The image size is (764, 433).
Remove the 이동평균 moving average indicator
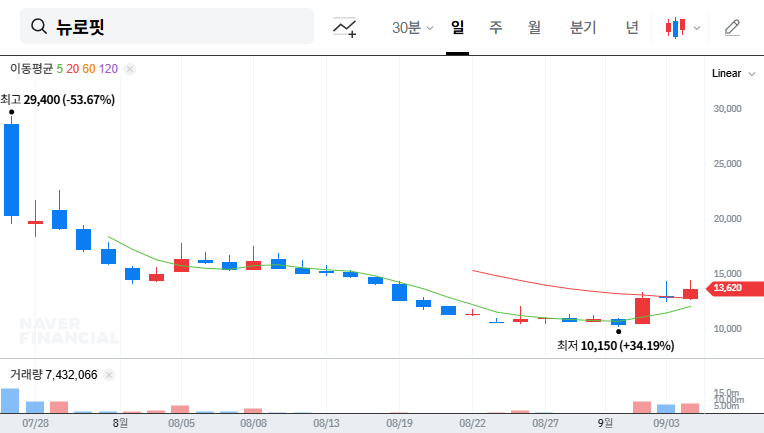tap(130, 69)
